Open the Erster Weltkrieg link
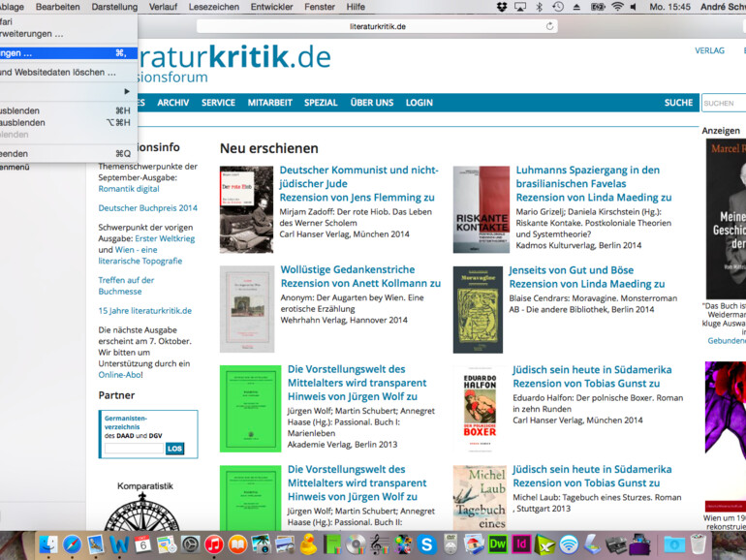 coord(165,238)
